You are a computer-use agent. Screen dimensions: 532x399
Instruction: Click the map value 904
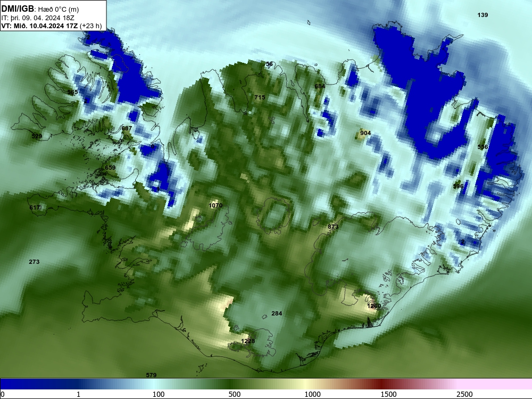[x=365, y=133]
